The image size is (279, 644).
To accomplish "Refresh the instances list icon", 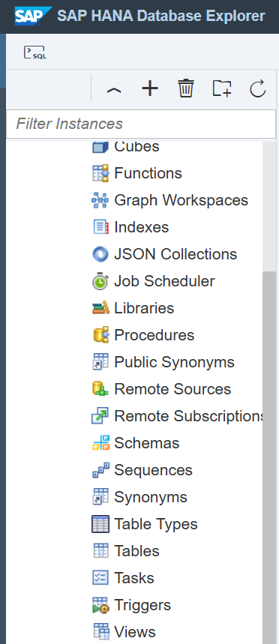I will tap(258, 88).
